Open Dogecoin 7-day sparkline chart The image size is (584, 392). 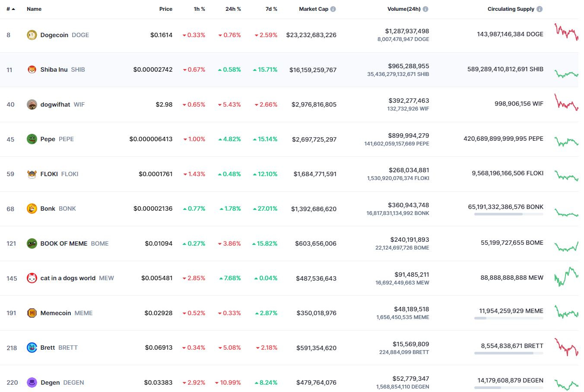coord(566,32)
